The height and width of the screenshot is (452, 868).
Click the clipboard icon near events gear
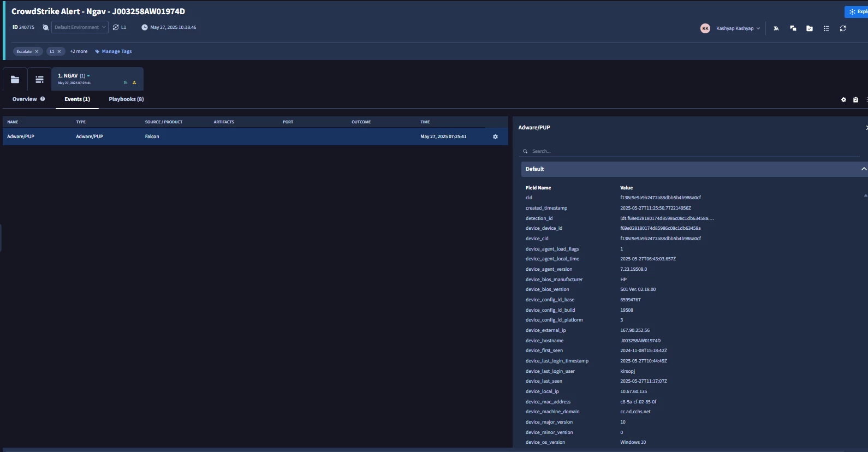pyautogui.click(x=855, y=100)
